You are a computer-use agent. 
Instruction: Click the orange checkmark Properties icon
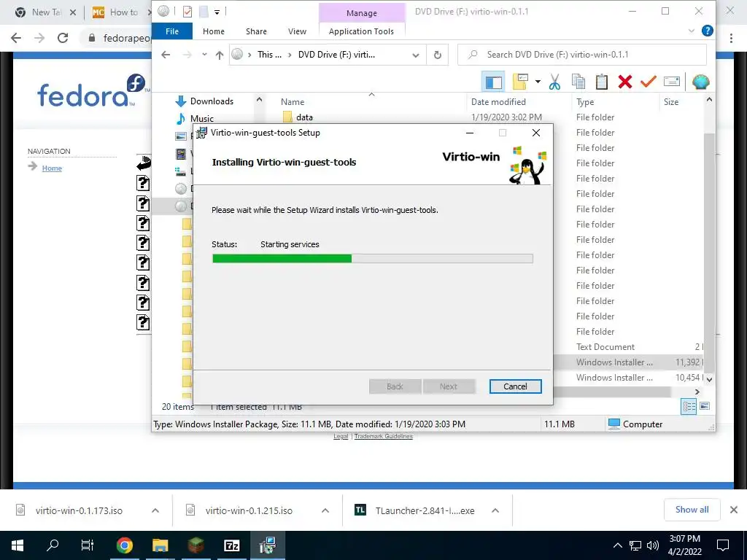648,82
